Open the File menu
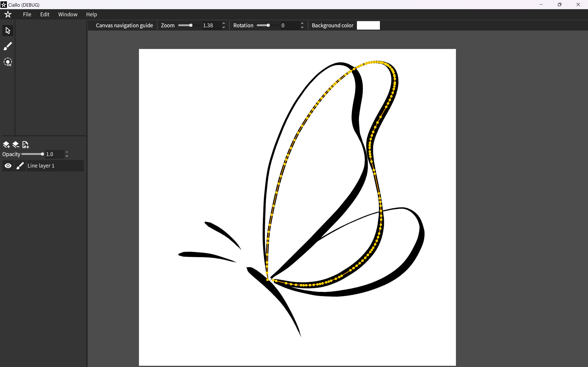Viewport: 588px width, 367px height. click(27, 14)
